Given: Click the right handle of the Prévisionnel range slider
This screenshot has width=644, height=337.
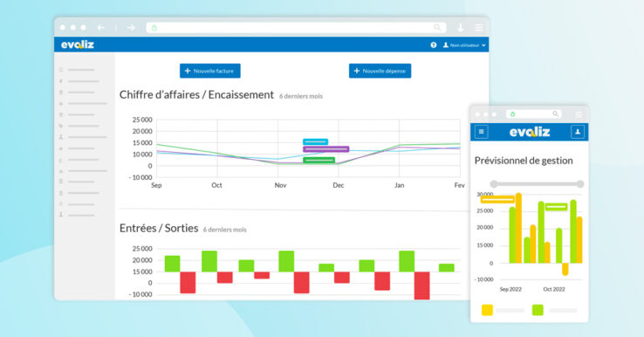Looking at the screenshot, I should pyautogui.click(x=580, y=184).
